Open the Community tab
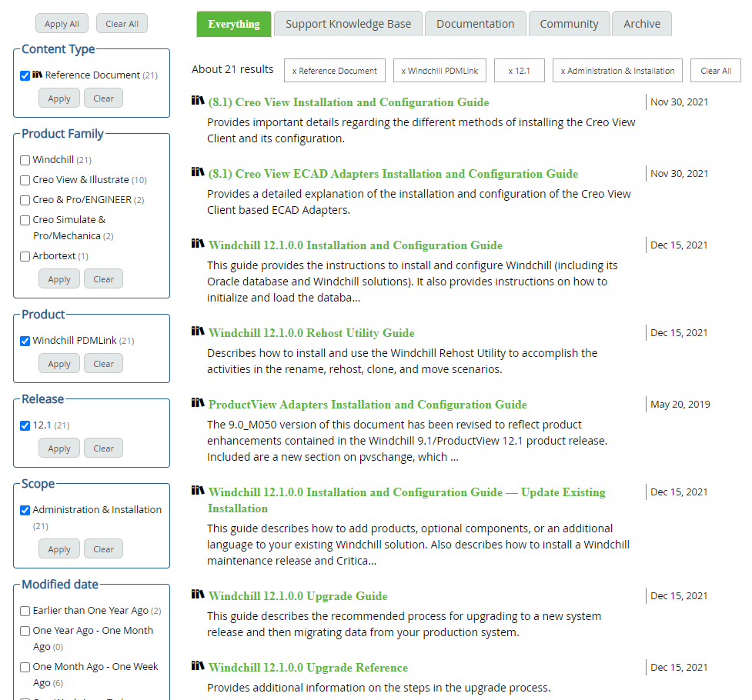Viewport: 752px width, 700px height. click(x=570, y=24)
